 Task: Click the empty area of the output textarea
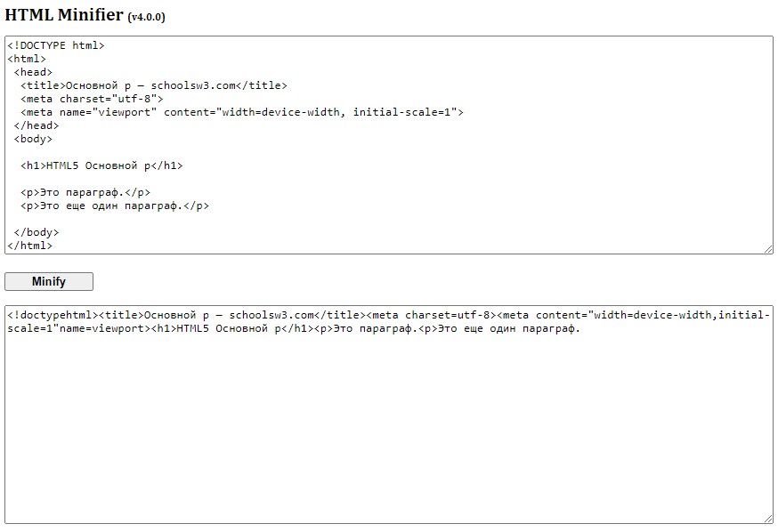(388, 427)
